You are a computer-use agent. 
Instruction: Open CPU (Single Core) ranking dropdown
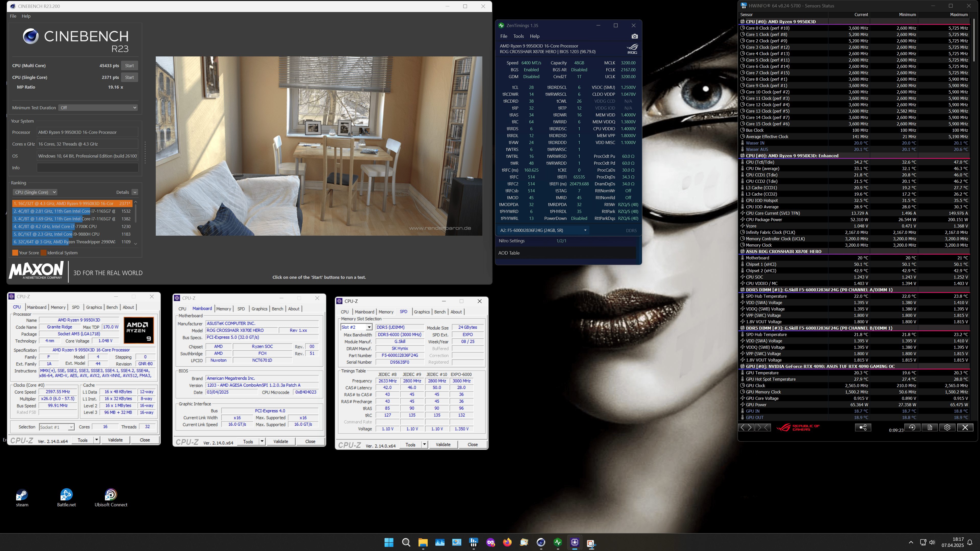tap(35, 192)
